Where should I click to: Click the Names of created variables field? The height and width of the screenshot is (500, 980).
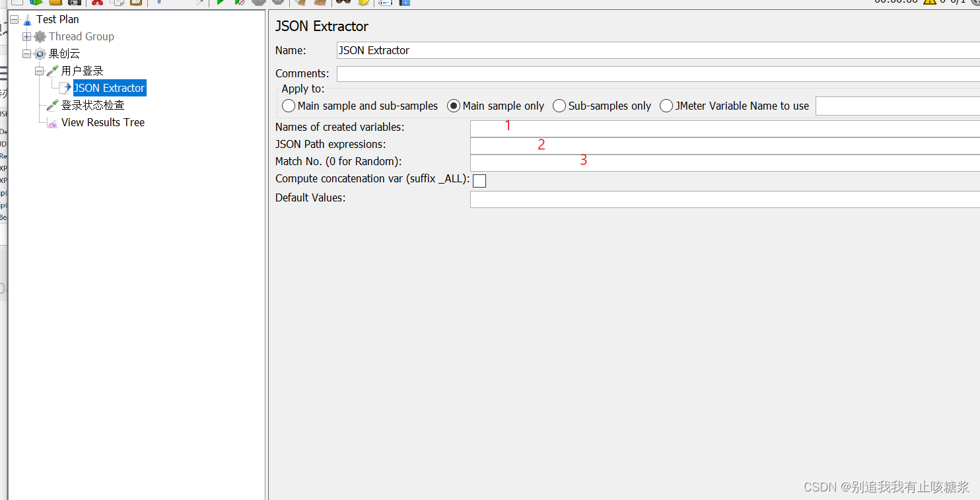(725, 129)
